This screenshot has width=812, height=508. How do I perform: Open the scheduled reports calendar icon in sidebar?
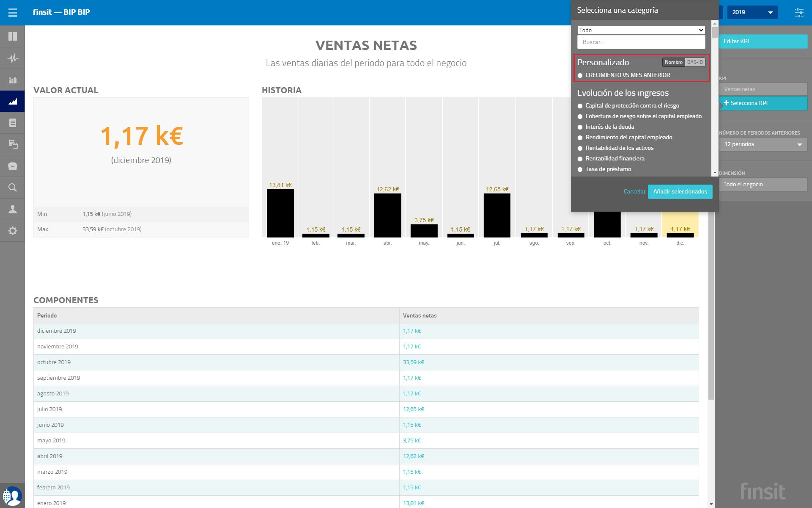[x=13, y=144]
